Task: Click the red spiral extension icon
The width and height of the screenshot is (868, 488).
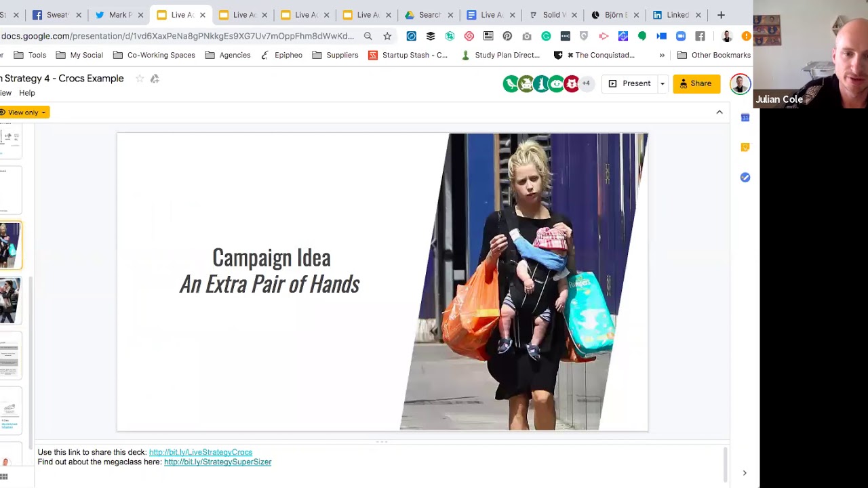Action: click(x=469, y=36)
